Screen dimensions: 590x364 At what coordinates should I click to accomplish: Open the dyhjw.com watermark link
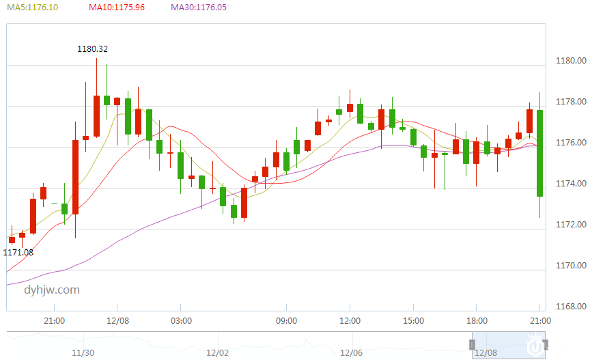pyautogui.click(x=52, y=290)
